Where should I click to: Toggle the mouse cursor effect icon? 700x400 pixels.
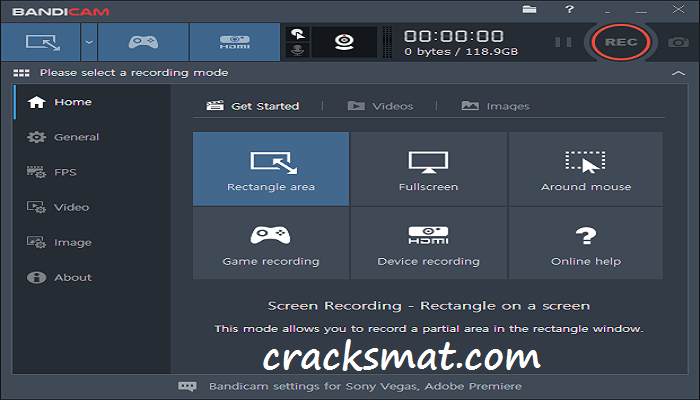coord(298,34)
